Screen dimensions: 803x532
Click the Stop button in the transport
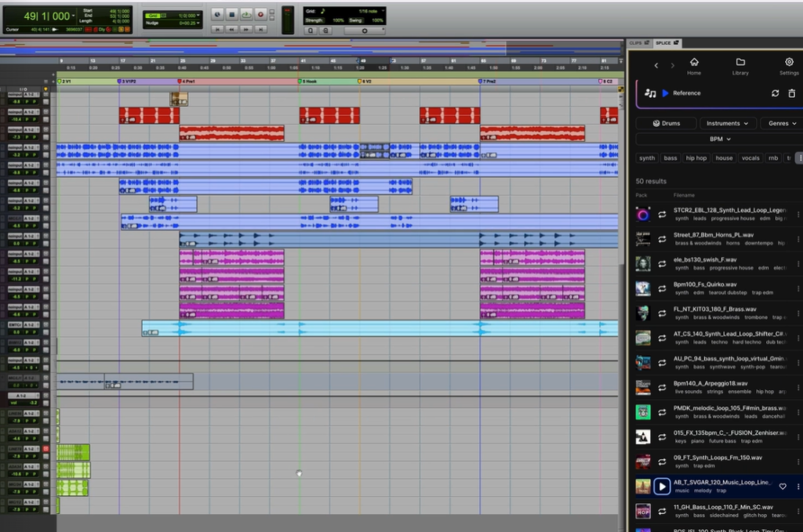coord(232,15)
